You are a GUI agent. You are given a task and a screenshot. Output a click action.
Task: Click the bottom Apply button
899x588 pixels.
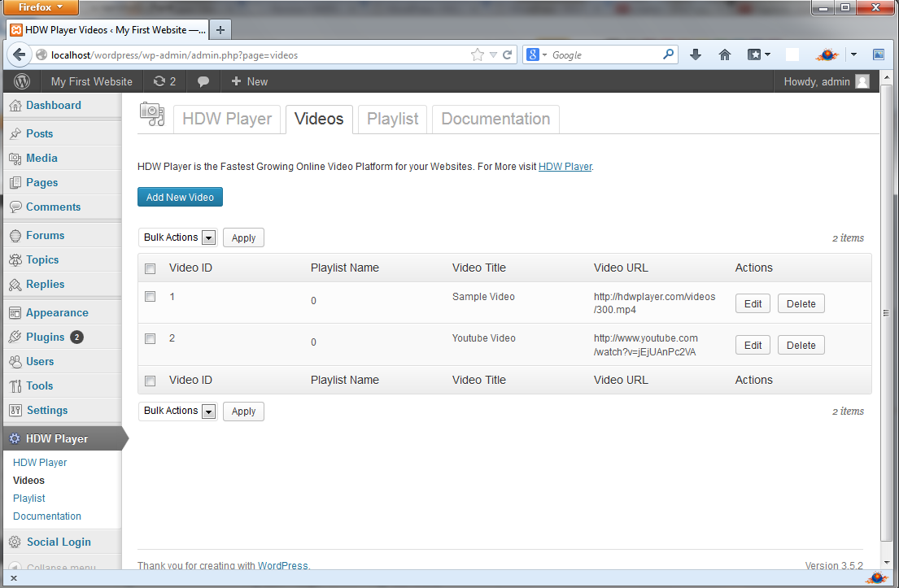[243, 412]
